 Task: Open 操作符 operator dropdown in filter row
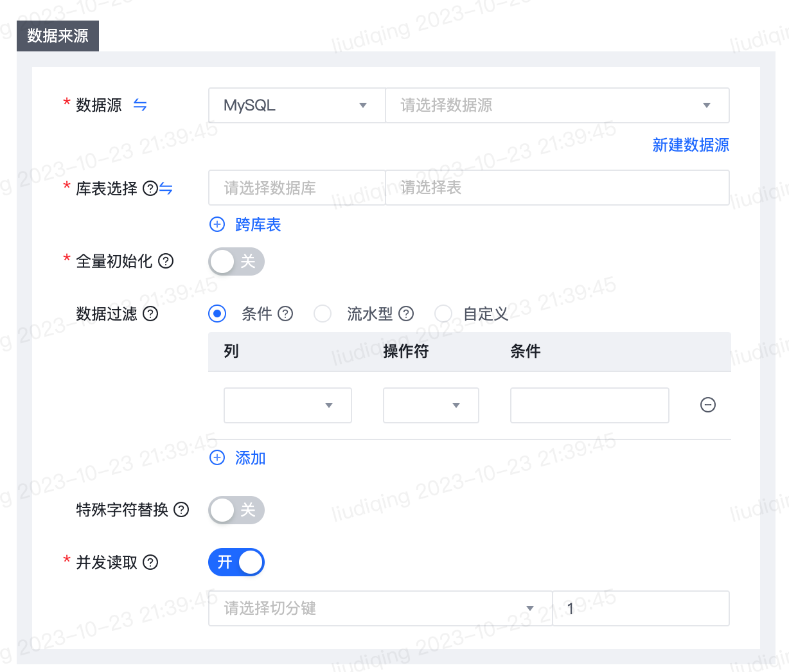pyautogui.click(x=431, y=405)
